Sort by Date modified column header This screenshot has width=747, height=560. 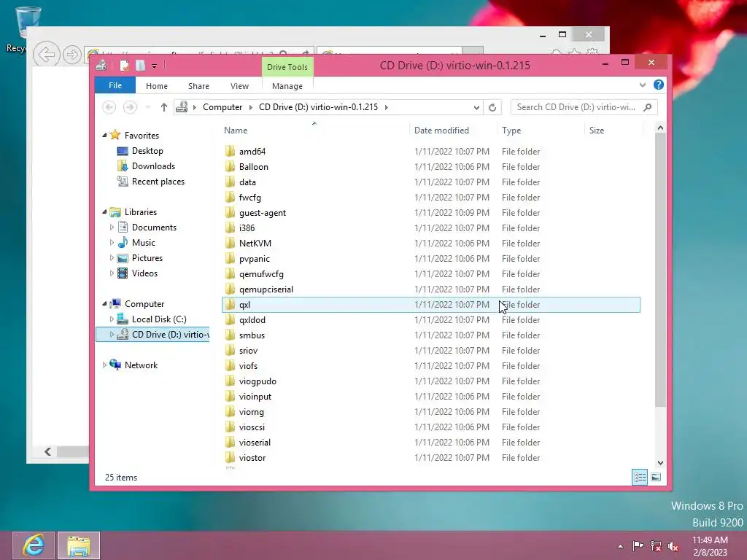tap(452, 131)
